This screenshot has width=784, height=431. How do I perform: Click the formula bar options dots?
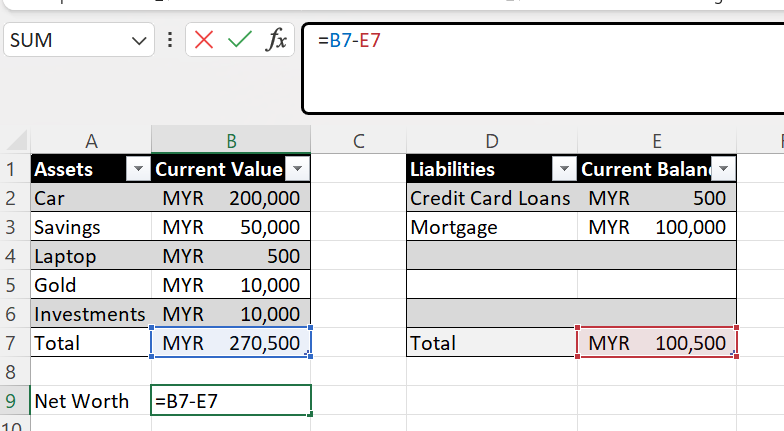[170, 41]
